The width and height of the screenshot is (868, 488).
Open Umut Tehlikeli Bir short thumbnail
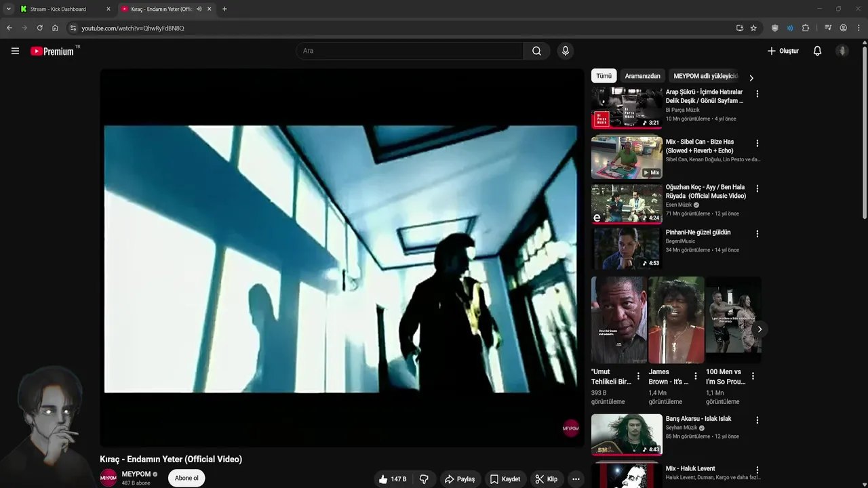618,320
